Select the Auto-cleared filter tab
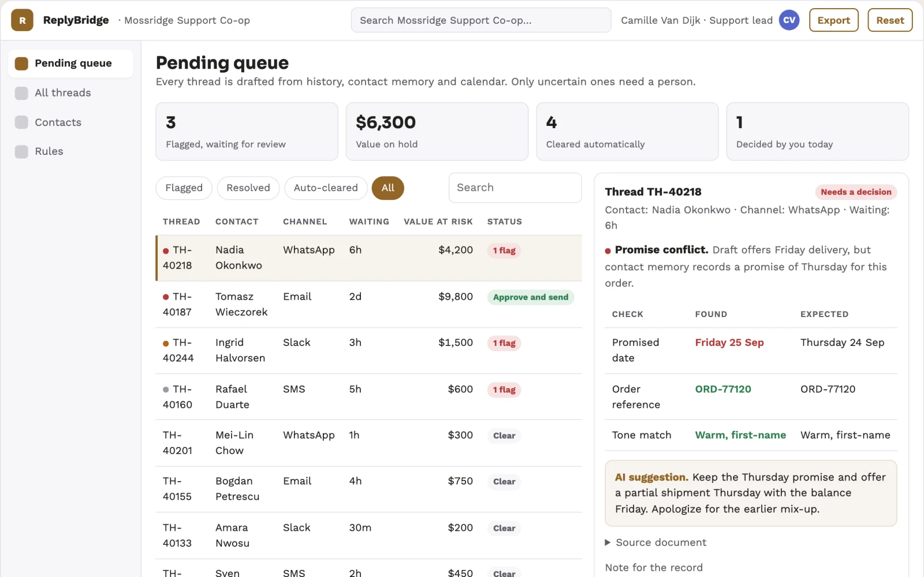The width and height of the screenshot is (924, 577). pos(326,188)
